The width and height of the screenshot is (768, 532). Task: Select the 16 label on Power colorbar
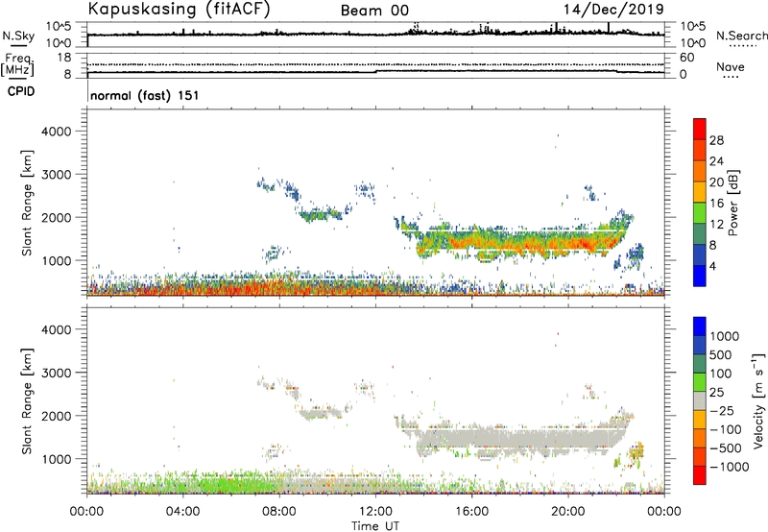(x=716, y=204)
